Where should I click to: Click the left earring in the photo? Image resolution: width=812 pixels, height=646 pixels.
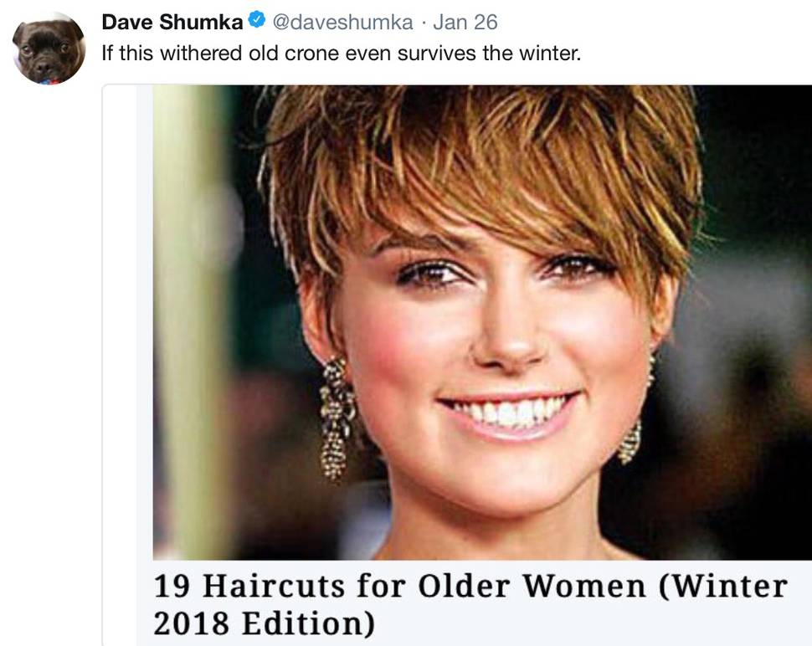click(337, 418)
